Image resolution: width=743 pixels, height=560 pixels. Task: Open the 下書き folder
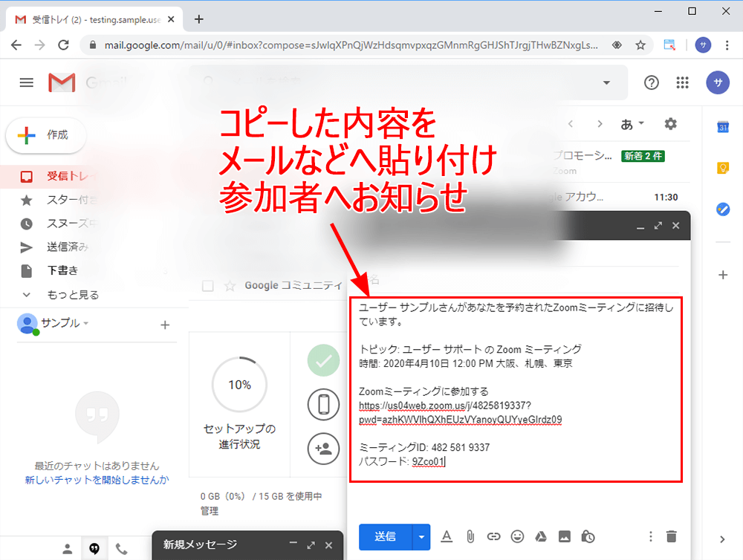pos(62,270)
